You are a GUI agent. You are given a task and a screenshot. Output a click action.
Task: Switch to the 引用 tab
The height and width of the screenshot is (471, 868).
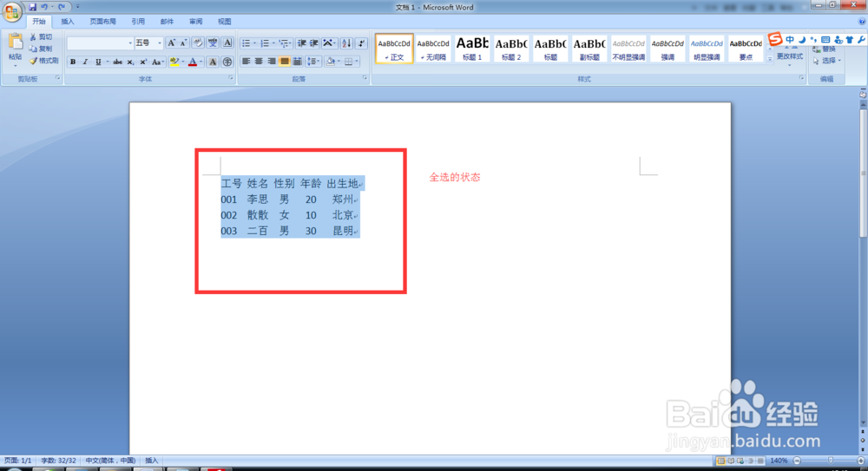pyautogui.click(x=138, y=22)
